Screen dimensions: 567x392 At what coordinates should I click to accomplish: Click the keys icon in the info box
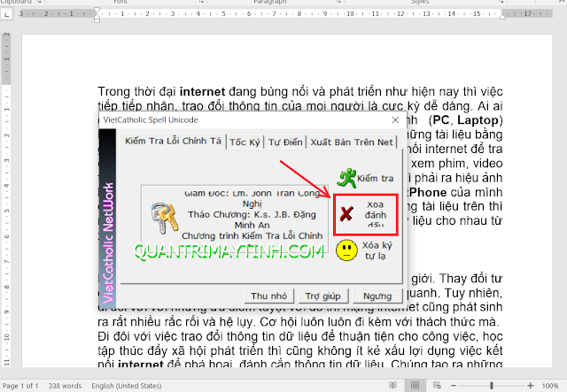(x=165, y=218)
